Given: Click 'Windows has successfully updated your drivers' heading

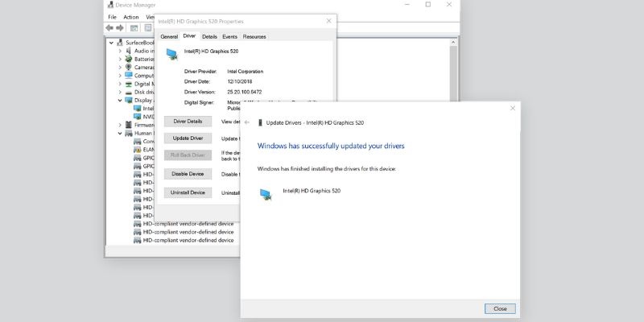Looking at the screenshot, I should [331, 146].
